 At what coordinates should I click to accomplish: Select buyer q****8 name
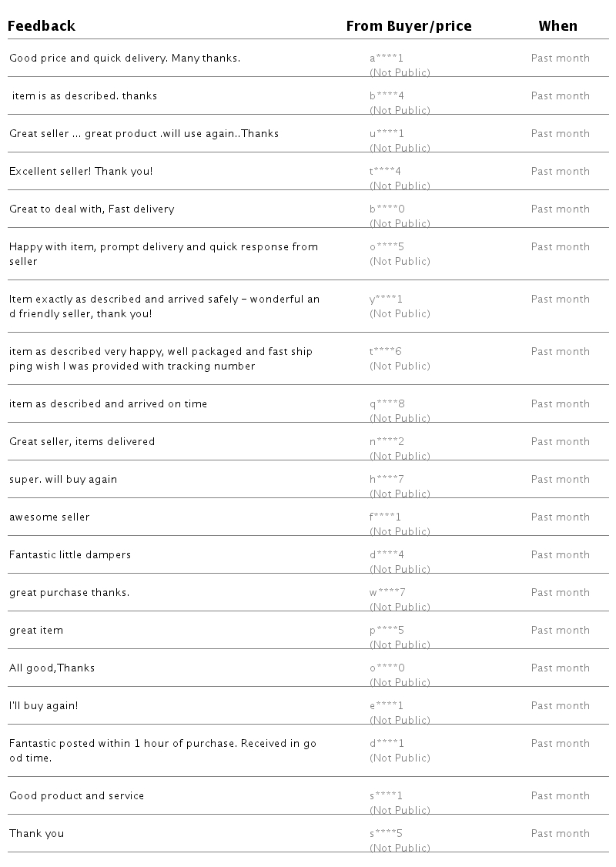point(387,404)
